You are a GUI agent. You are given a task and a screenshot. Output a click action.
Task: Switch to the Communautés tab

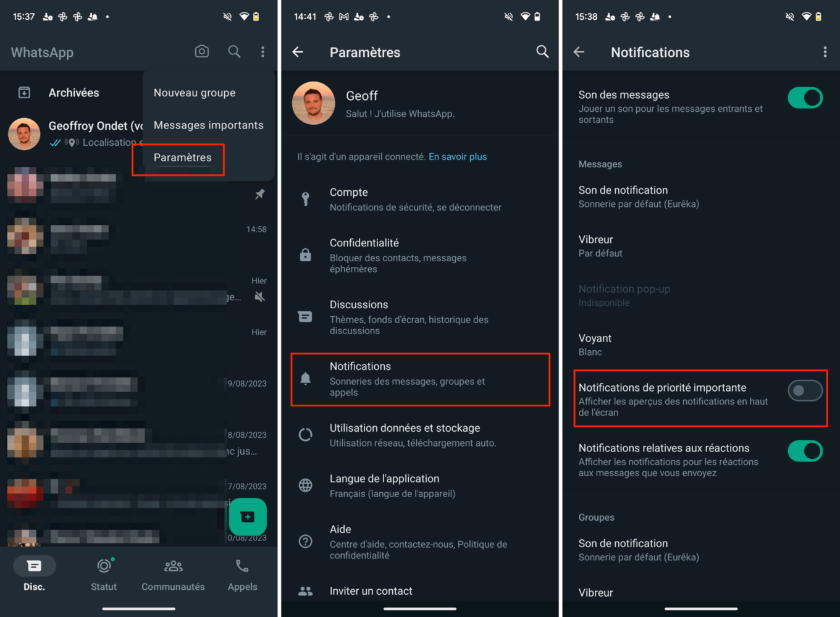tap(173, 574)
